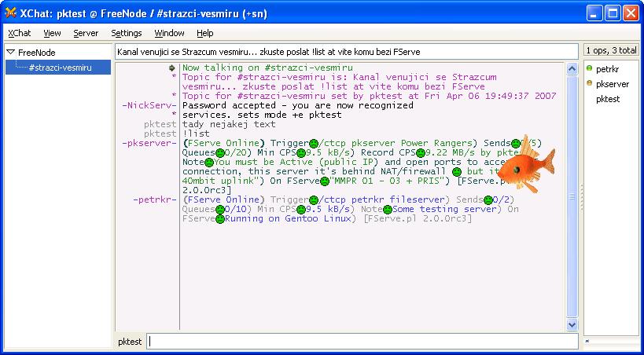Click the marker diamond icon before 'Now talking'
644x355 pixels.
pyautogui.click(x=172, y=68)
